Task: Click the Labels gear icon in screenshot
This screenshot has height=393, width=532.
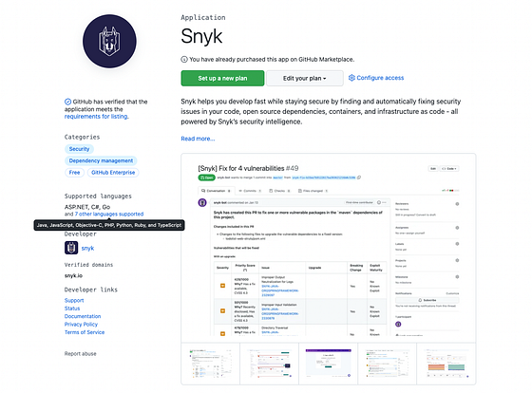Action: point(457,244)
